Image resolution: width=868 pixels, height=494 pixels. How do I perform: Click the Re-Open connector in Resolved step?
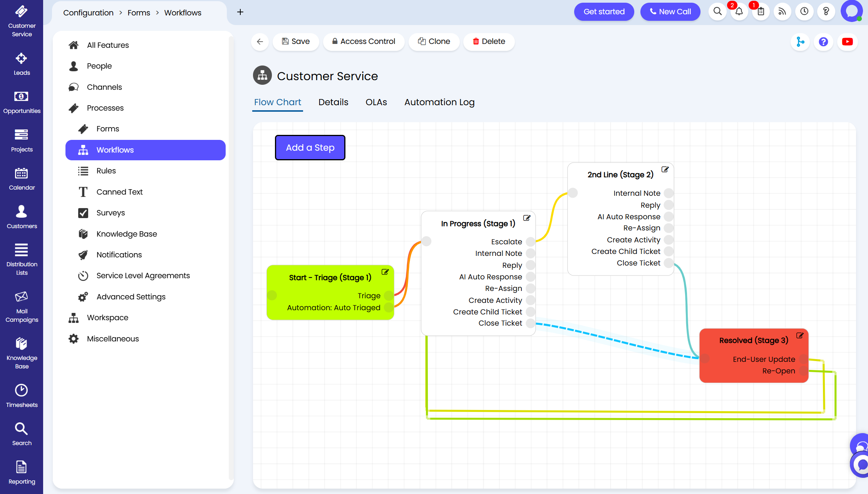803,371
